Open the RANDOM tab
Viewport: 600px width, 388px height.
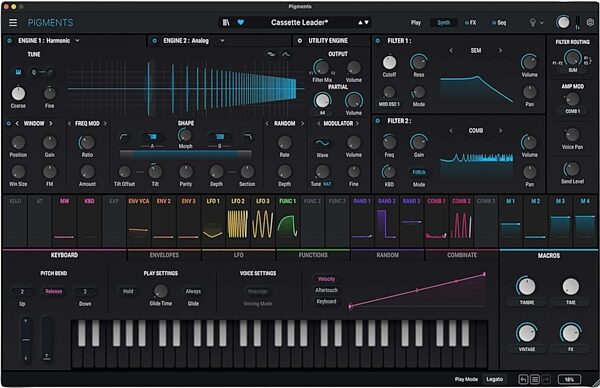tap(387, 255)
